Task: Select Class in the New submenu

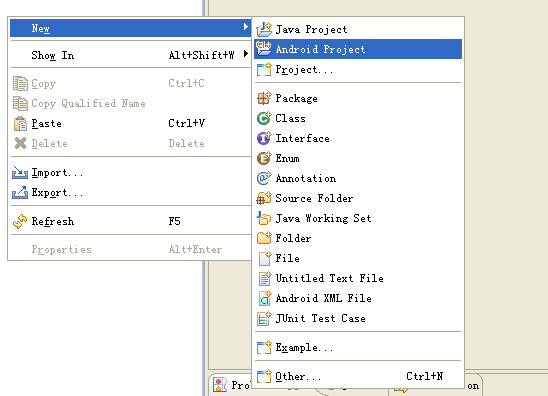Action: pos(358,118)
